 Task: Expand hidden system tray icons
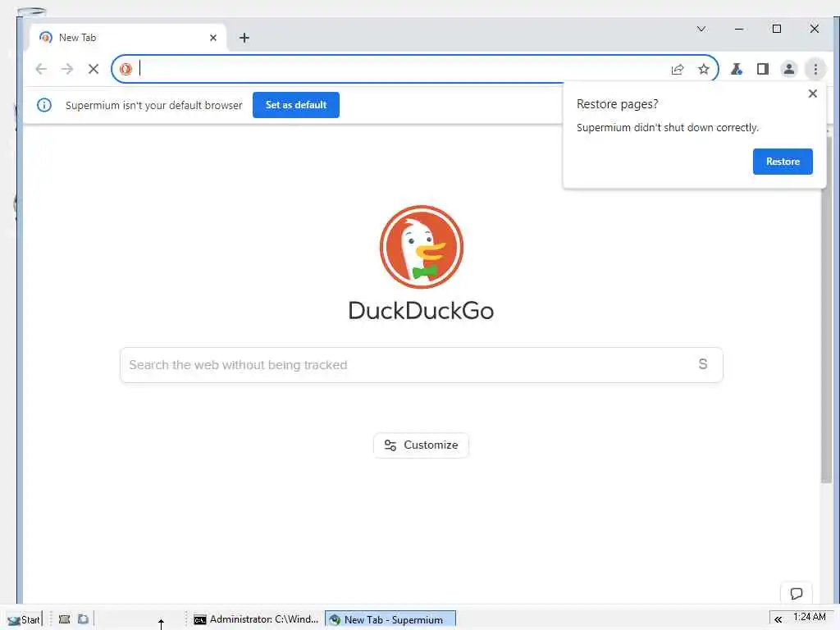coord(778,620)
